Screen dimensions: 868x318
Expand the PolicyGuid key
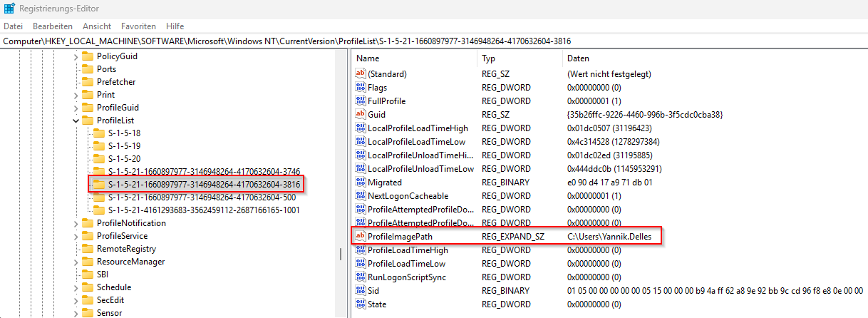pyautogui.click(x=76, y=56)
